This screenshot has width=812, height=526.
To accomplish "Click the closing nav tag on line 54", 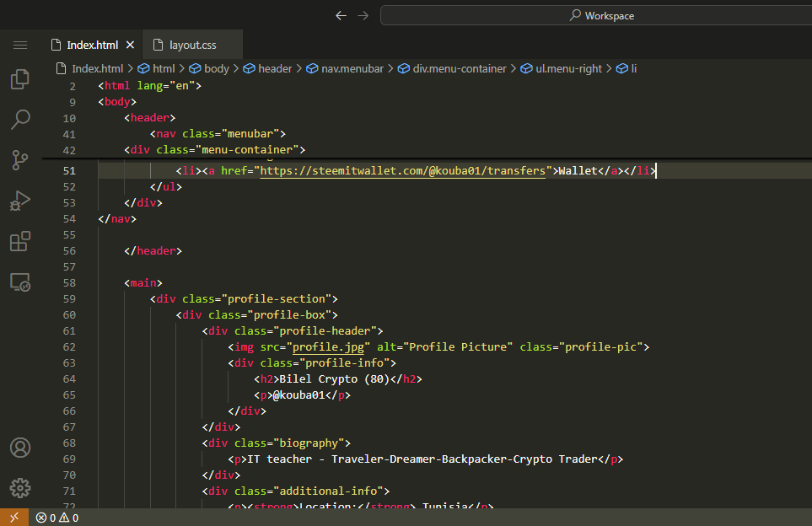I will click(x=117, y=218).
